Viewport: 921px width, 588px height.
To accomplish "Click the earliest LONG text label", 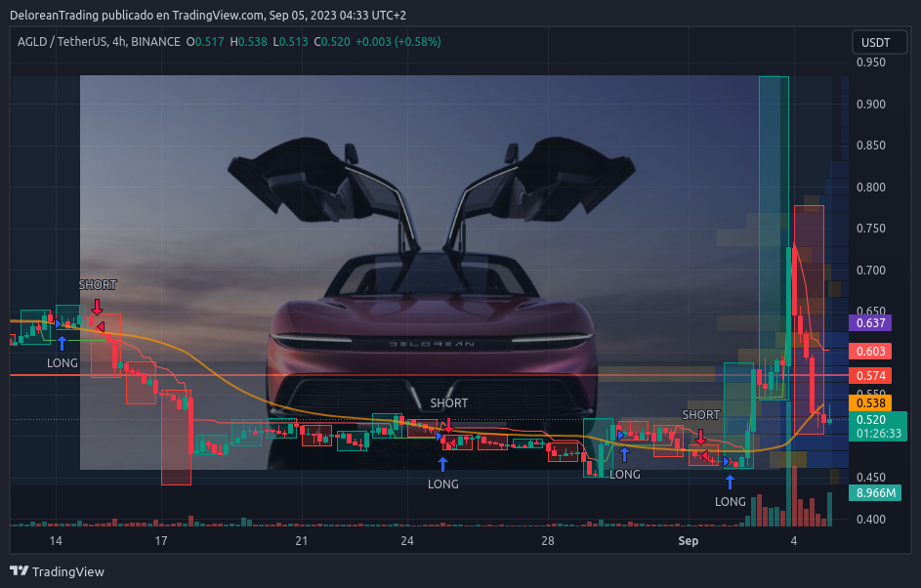I will point(63,363).
